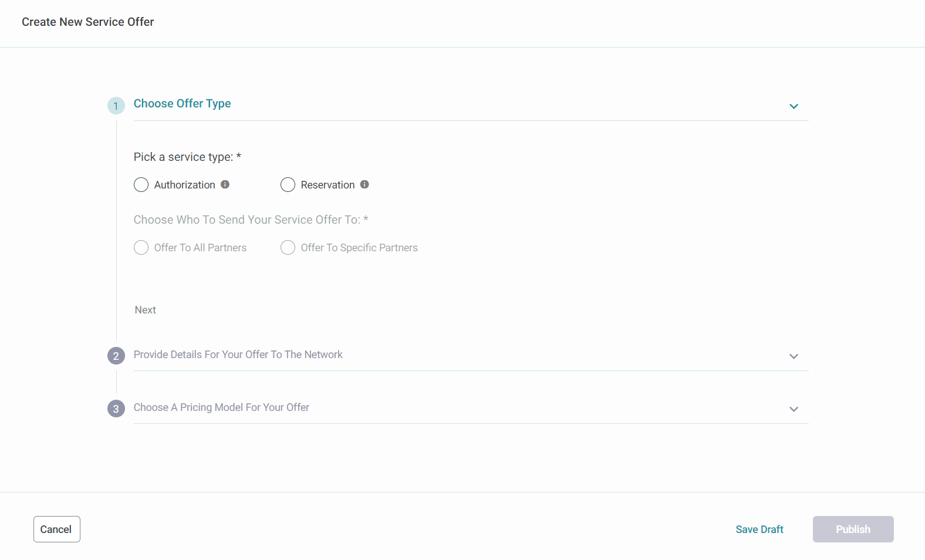Click the info icon next to Authorization
Viewport: 925px width, 560px height.
pos(225,184)
